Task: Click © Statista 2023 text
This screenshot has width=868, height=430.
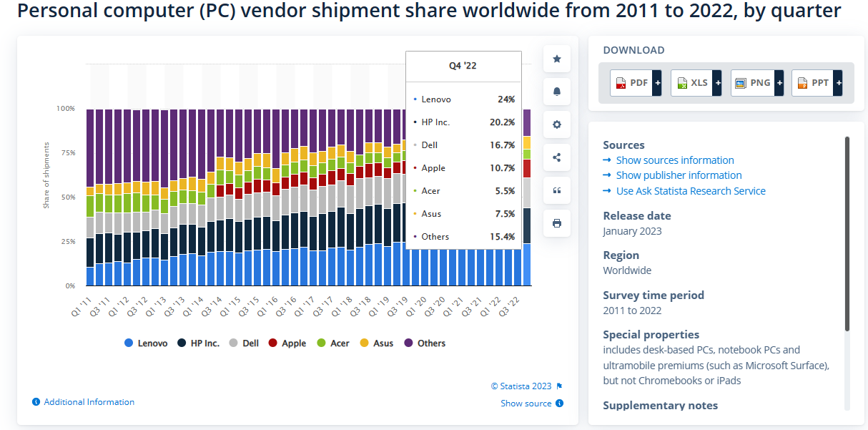Action: 521,386
